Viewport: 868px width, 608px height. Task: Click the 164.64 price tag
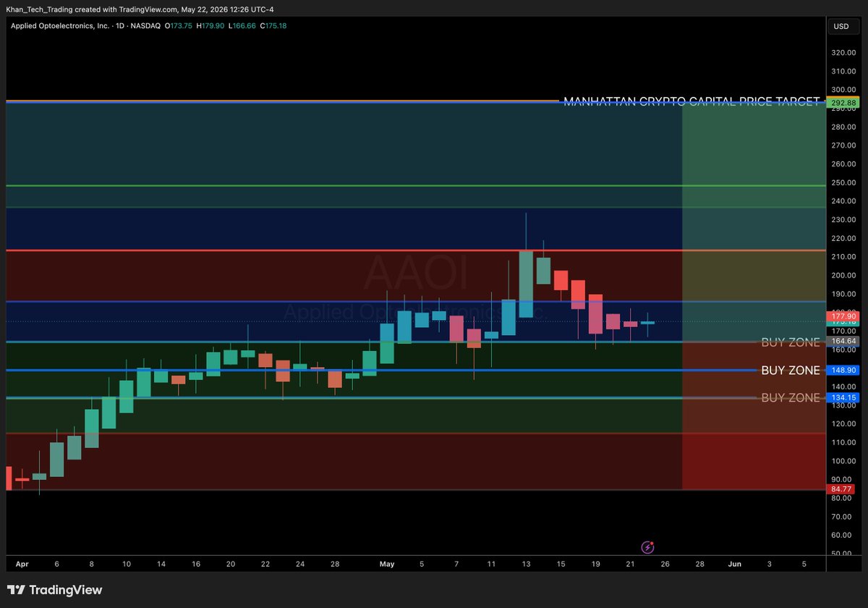843,341
